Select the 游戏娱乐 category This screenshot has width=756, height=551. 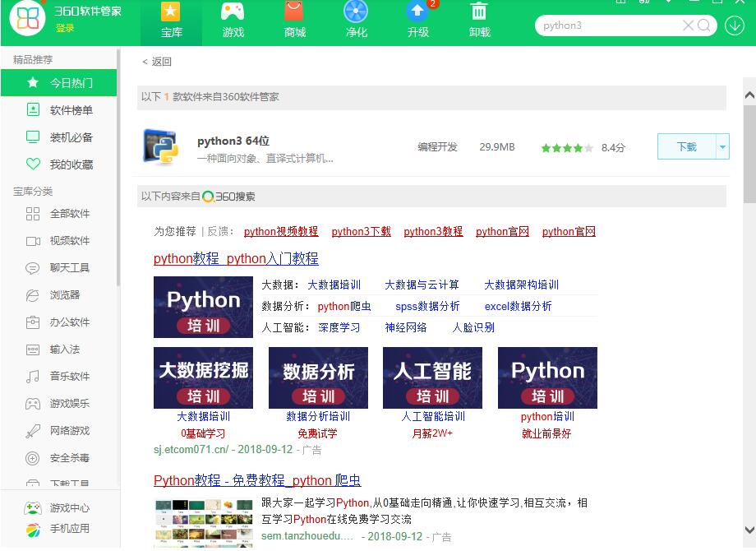tap(59, 403)
